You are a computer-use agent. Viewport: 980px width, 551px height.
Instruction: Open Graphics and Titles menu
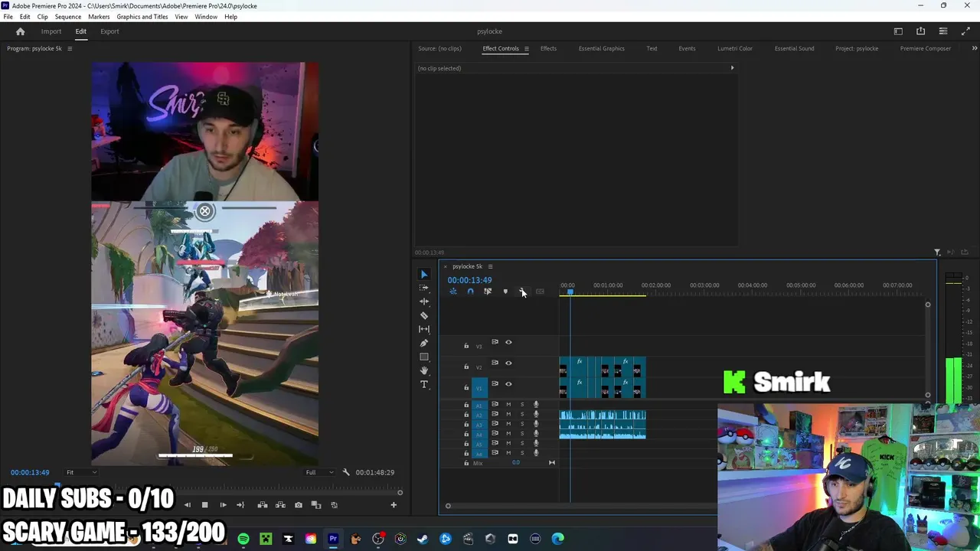[x=142, y=17]
